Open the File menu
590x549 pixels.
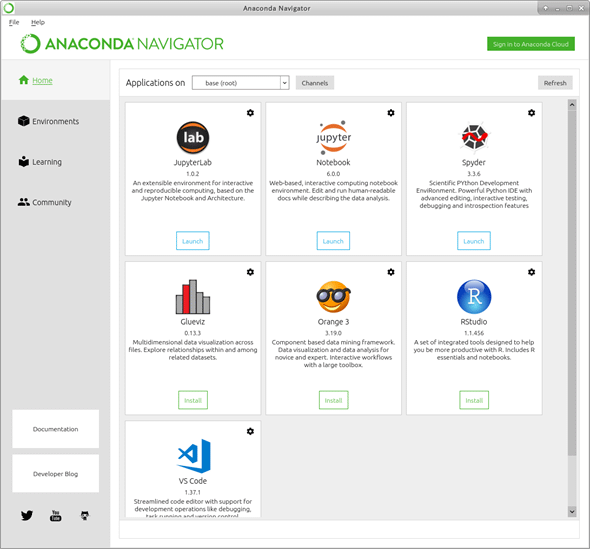(x=14, y=22)
